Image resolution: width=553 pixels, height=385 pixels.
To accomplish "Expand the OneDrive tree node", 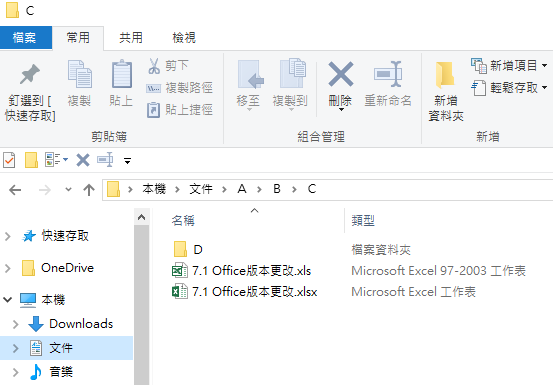I will click(7, 268).
